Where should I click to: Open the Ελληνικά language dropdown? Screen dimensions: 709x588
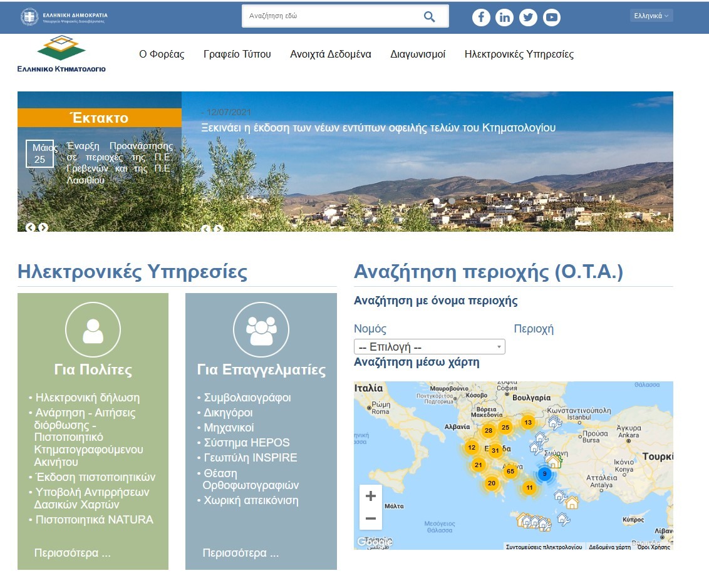[x=651, y=15]
